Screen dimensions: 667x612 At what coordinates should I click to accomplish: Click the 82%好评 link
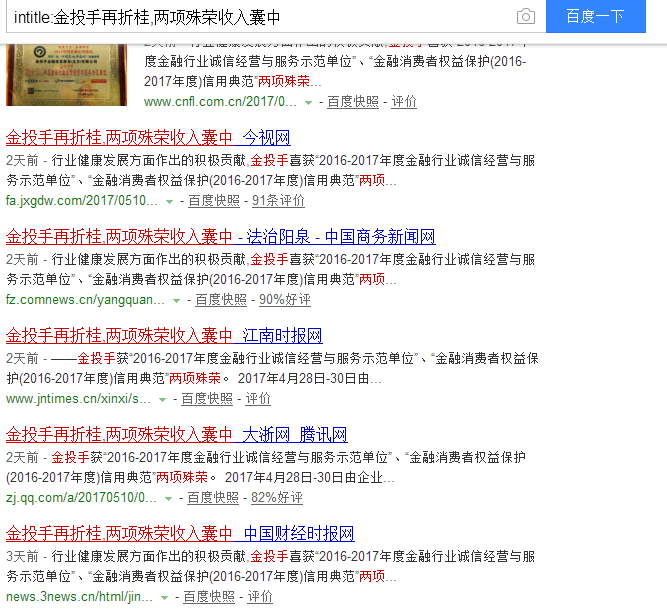coord(277,498)
